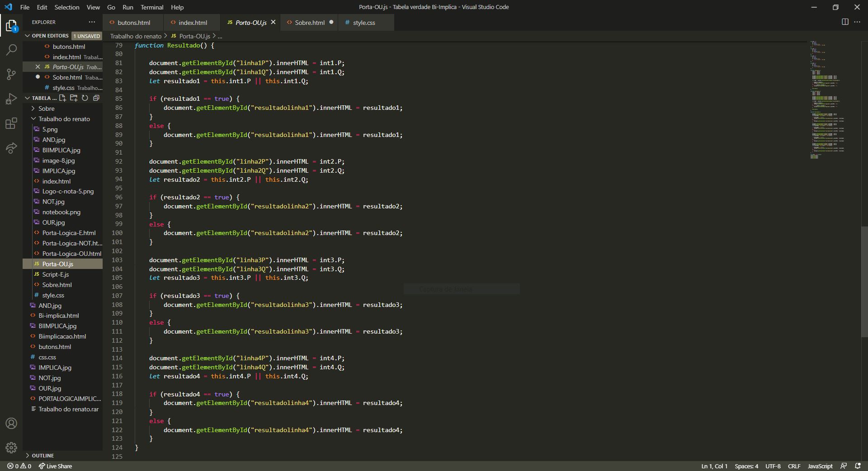Open the Explorer view in activity bar

click(11, 26)
